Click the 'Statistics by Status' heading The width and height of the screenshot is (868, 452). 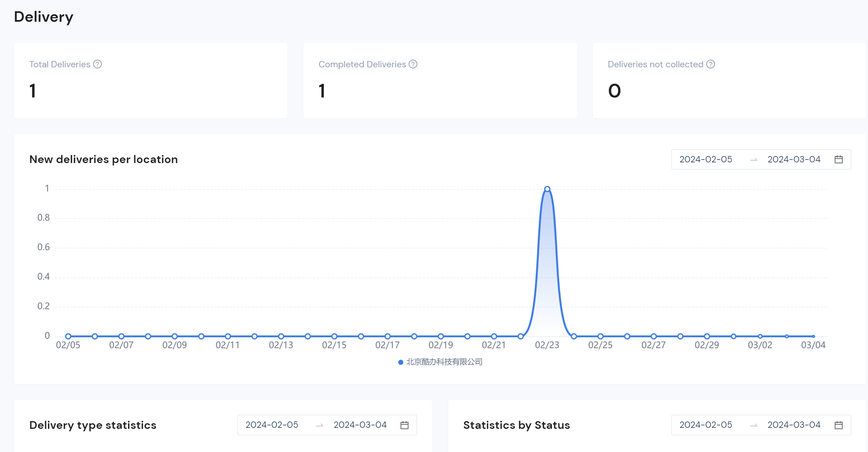517,425
